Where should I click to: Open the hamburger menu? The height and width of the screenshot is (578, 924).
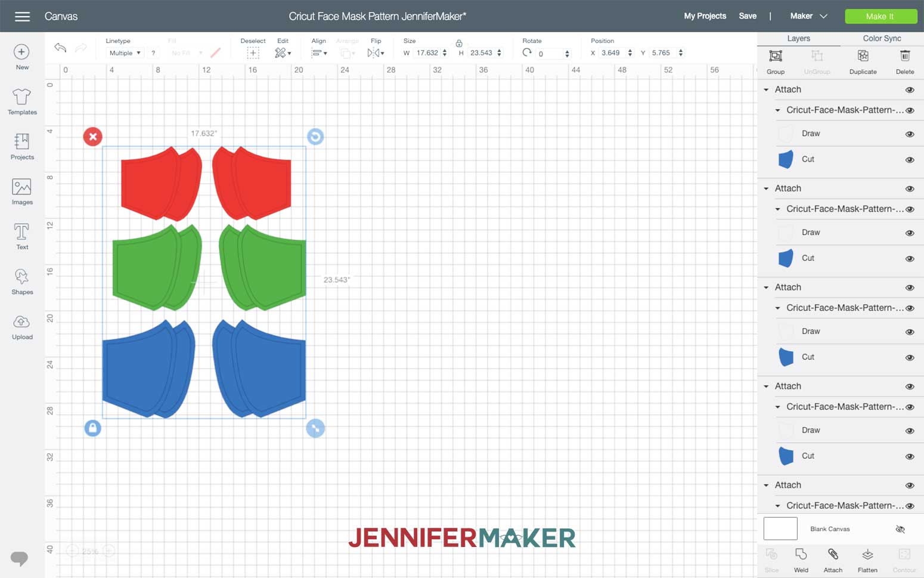(22, 16)
